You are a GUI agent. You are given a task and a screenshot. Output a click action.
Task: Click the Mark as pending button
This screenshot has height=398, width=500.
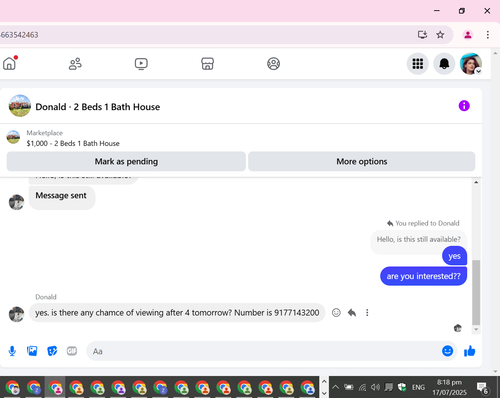(x=126, y=161)
